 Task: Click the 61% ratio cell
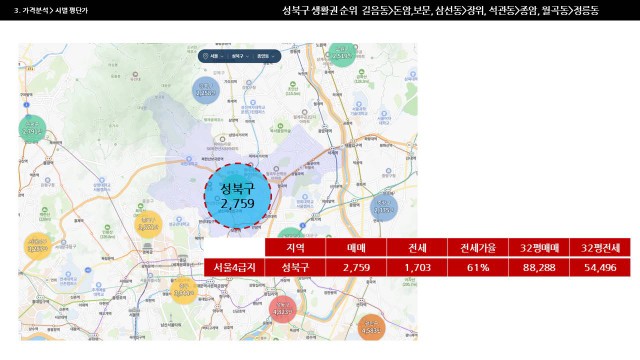coord(478,267)
